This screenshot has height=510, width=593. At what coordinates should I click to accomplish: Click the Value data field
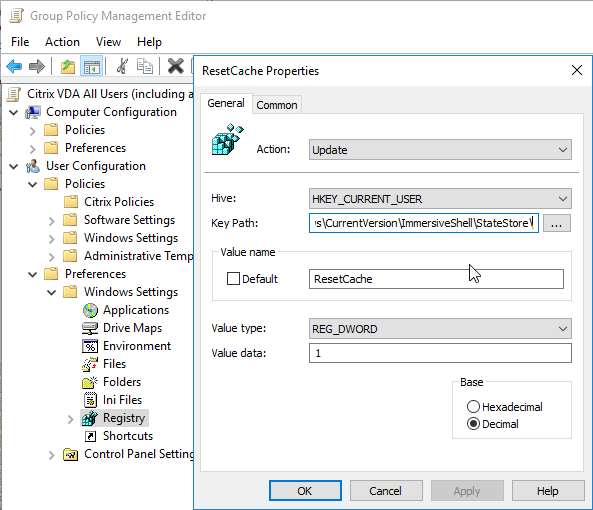click(x=440, y=353)
